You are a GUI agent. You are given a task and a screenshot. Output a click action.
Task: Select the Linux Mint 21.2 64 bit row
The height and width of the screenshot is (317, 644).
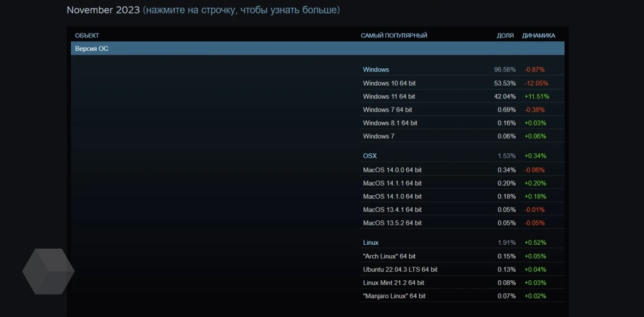393,283
